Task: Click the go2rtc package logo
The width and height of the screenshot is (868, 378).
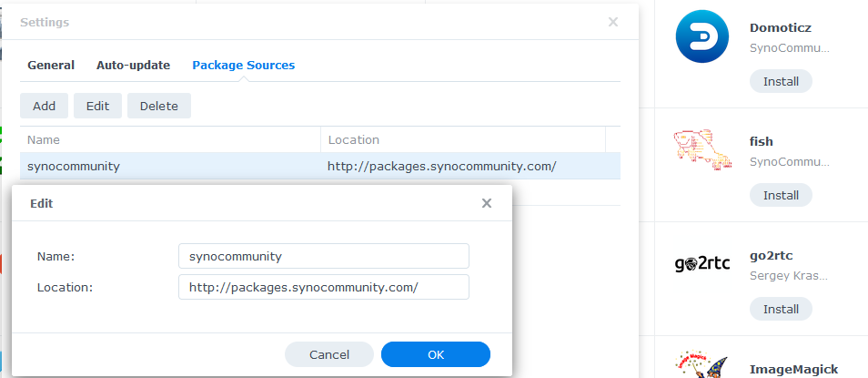Action: [x=702, y=264]
